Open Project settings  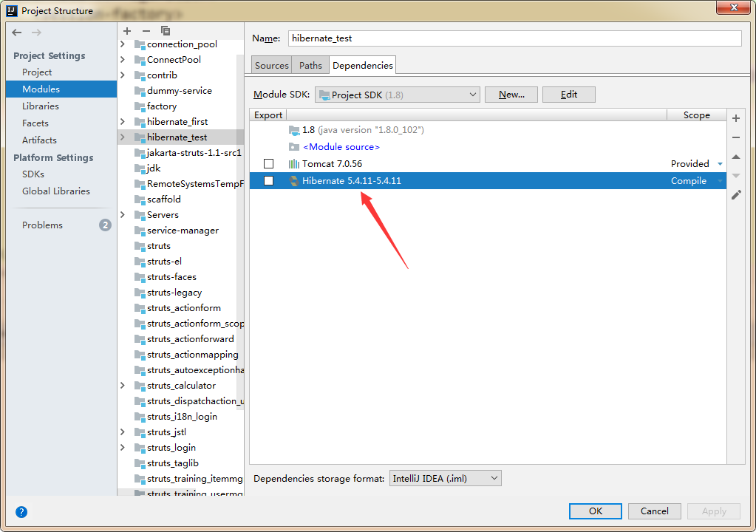tap(37, 72)
